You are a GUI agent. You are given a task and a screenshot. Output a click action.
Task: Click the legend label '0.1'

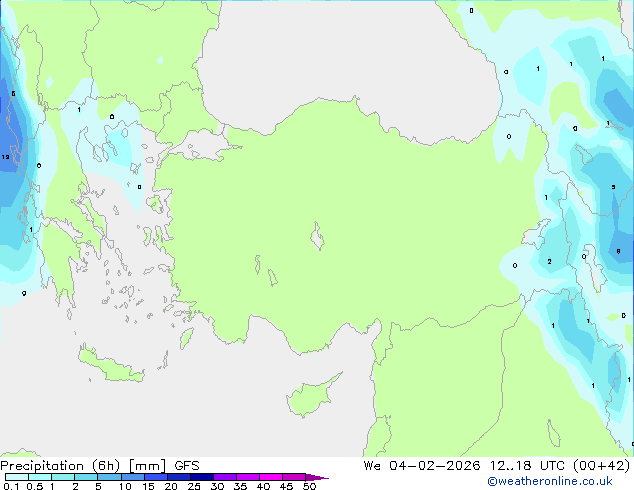pos(11,486)
